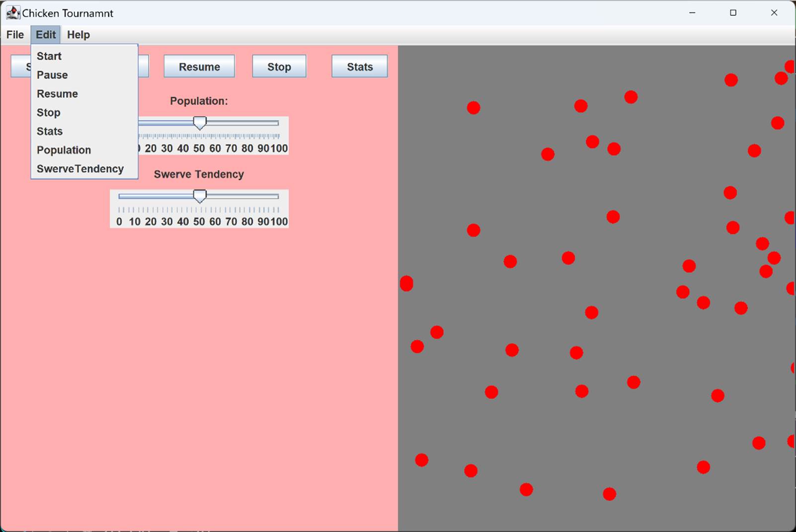Open the Help menu
The image size is (796, 532).
pyautogui.click(x=78, y=34)
